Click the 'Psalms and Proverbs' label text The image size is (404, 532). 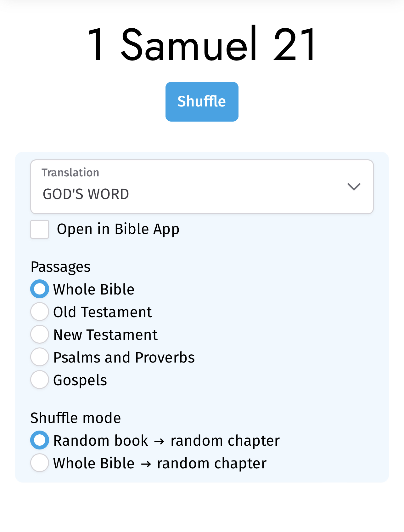pyautogui.click(x=124, y=358)
